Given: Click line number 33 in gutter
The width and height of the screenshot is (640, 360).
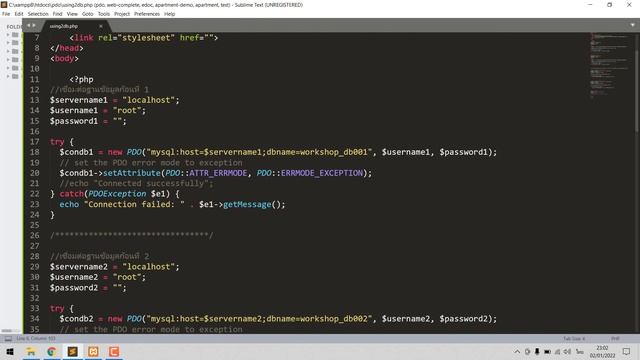Looking at the screenshot, I should 35,308.
